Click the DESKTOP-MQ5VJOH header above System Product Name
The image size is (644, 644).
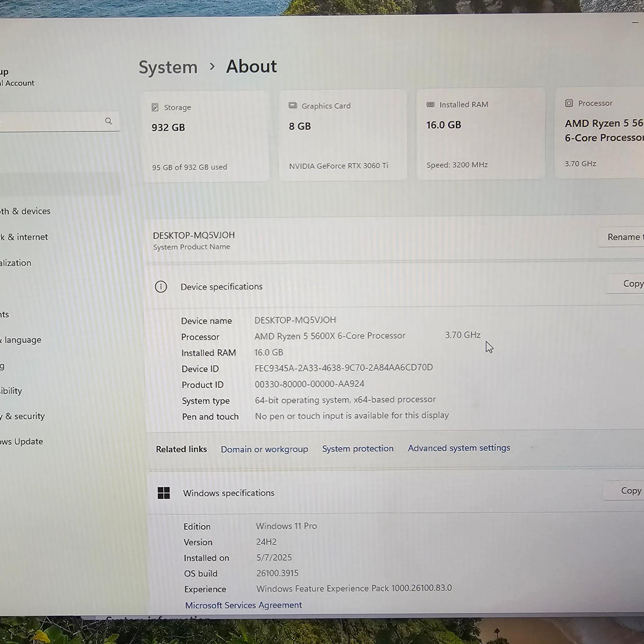tap(194, 235)
